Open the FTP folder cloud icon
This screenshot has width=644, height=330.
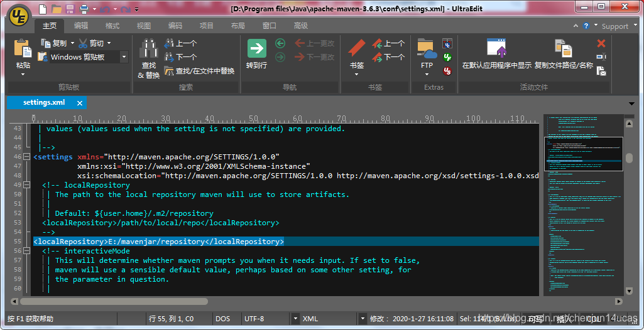(427, 49)
